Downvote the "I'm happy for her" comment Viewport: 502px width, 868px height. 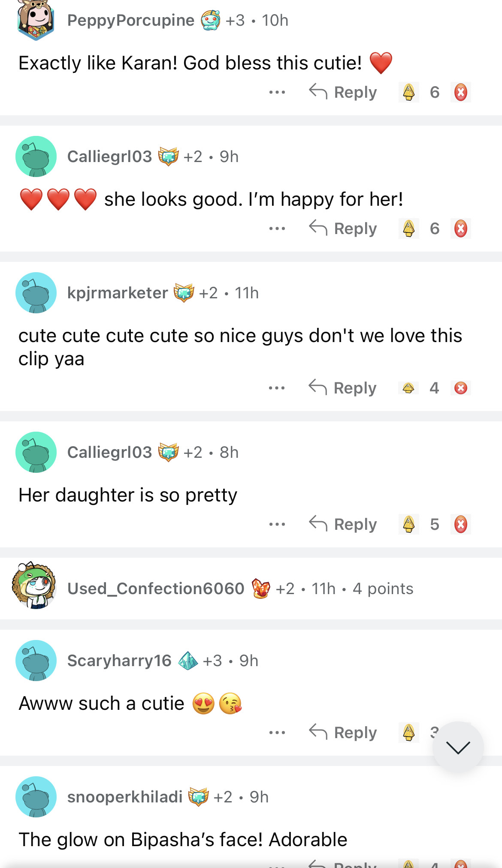tap(461, 228)
